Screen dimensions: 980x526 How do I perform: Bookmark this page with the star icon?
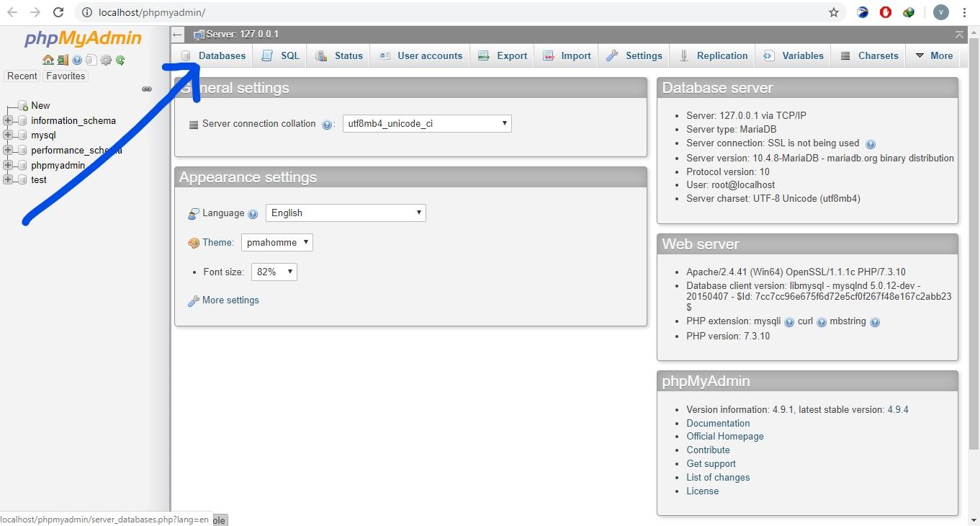point(834,12)
